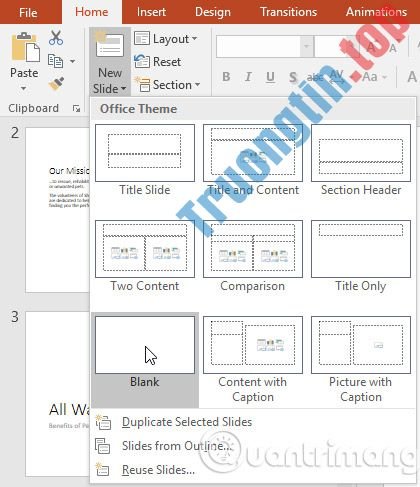Copy selection with the Copy icon
Image resolution: width=420 pixels, height=487 pixels.
click(55, 61)
